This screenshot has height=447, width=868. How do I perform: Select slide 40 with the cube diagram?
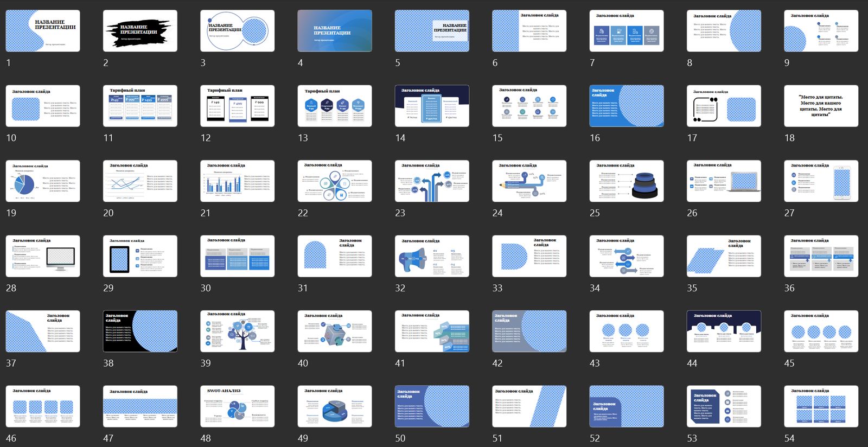335,331
